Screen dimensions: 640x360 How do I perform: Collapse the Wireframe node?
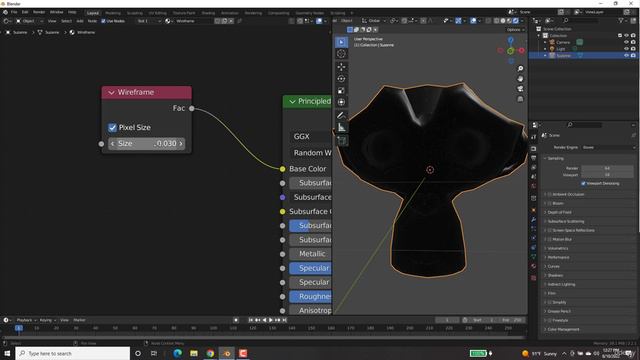coord(111,93)
